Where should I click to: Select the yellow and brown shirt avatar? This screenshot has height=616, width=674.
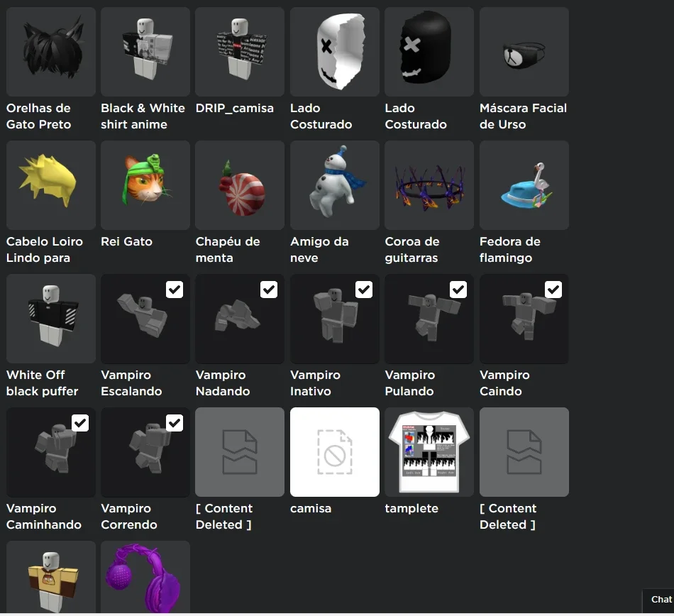pos(50,577)
